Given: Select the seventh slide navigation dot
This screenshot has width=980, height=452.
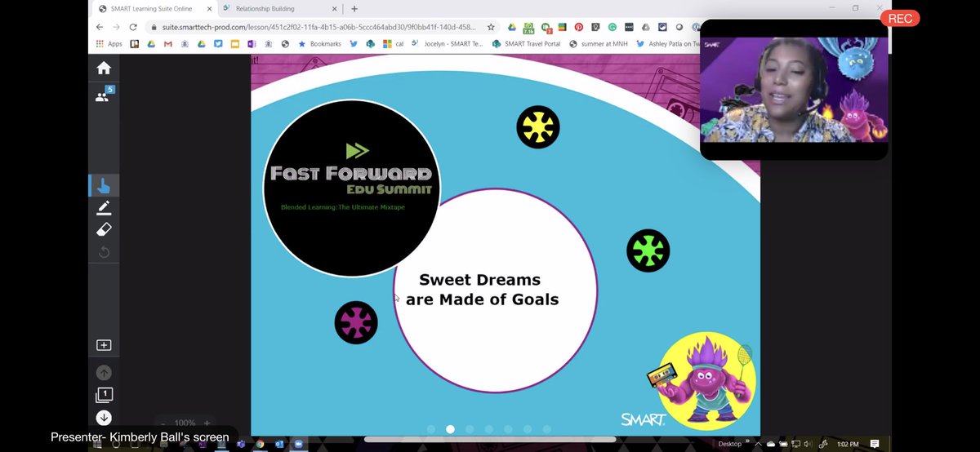Looking at the screenshot, I should [547, 429].
